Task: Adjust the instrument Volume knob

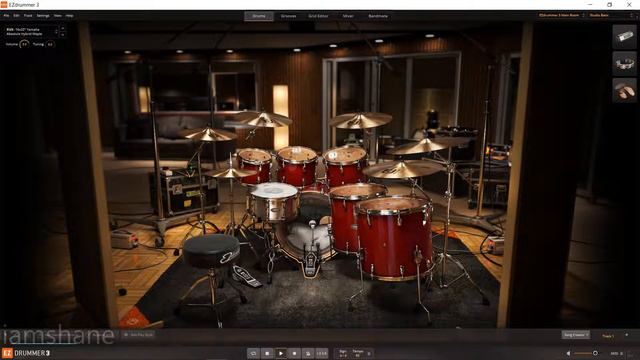Action: click(24, 44)
